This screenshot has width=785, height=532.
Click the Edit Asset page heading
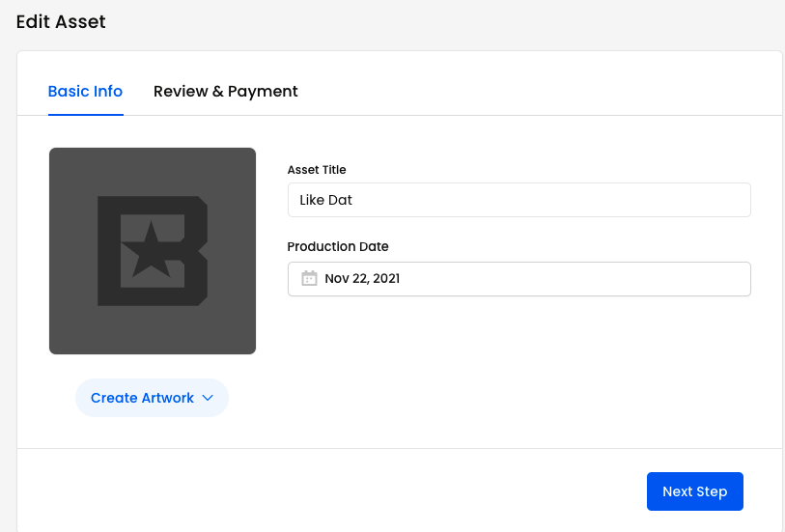[x=61, y=21]
